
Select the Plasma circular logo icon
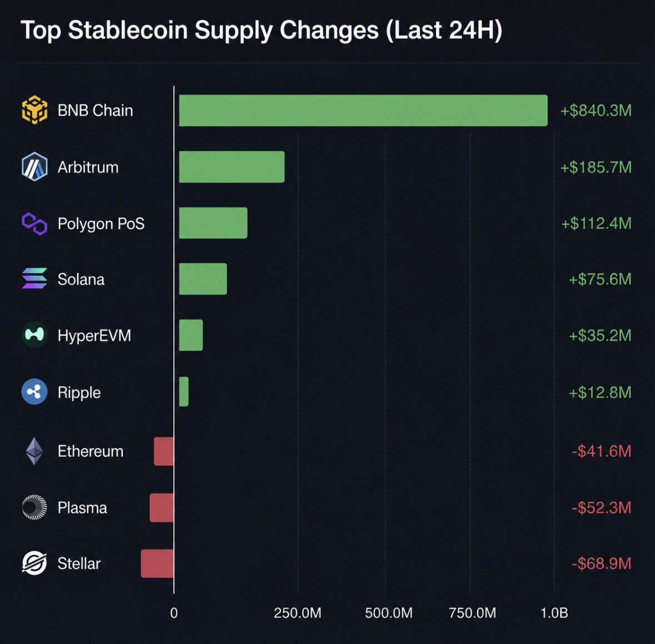(x=34, y=507)
